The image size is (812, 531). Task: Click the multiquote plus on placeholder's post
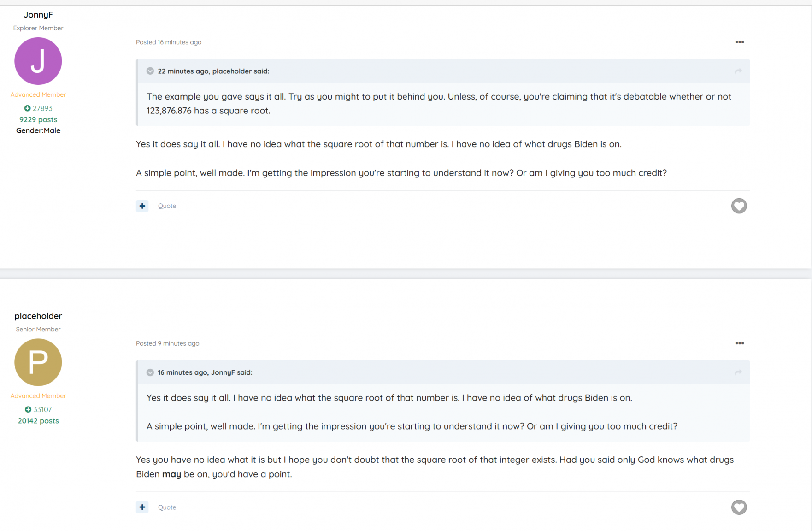142,507
